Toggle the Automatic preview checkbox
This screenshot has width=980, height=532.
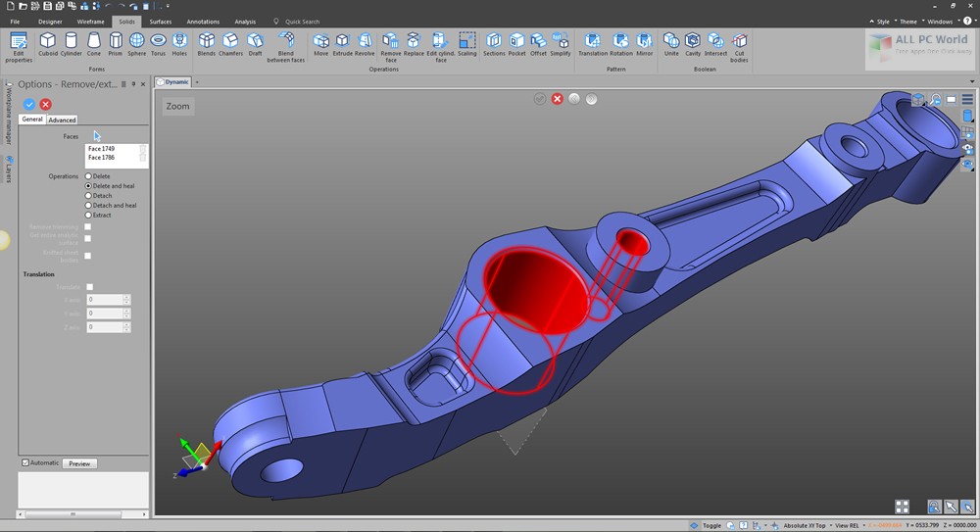click(25, 462)
